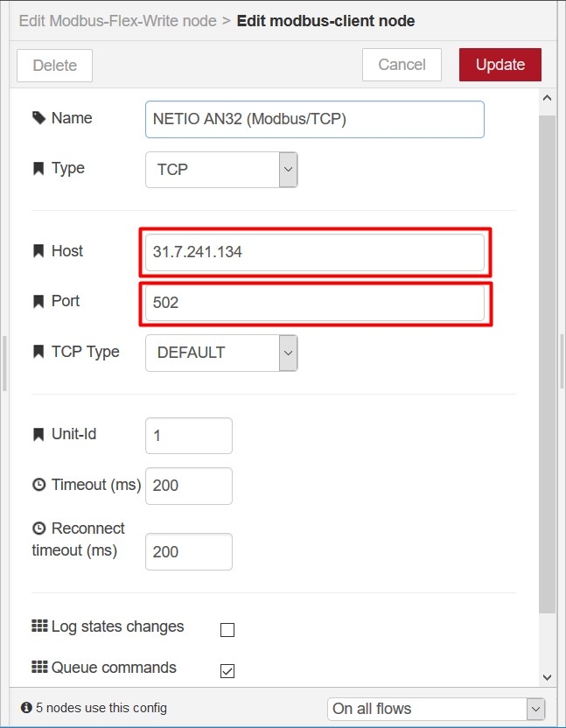Viewport: 566px width, 728px height.
Task: Click the bookmark icon beside TCP Type
Action: click(38, 352)
